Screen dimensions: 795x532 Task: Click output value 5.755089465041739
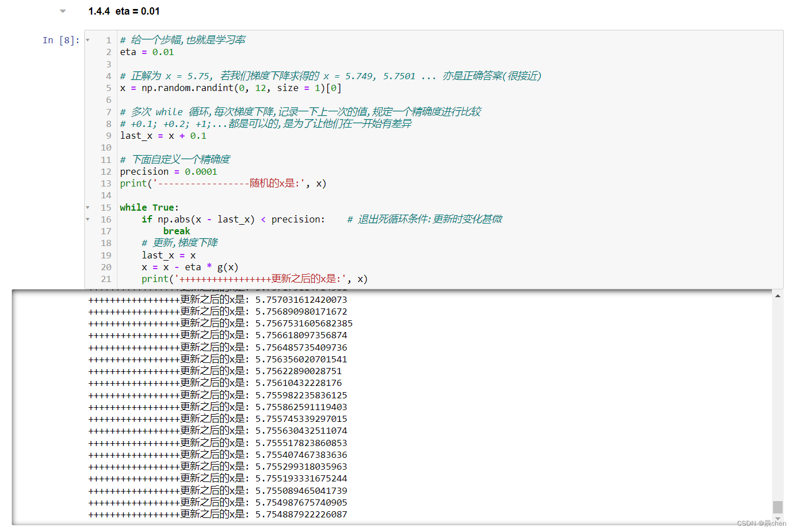301,491
